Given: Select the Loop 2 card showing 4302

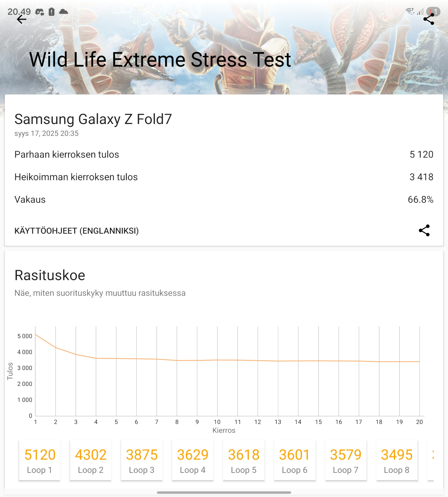Looking at the screenshot, I should [91, 460].
